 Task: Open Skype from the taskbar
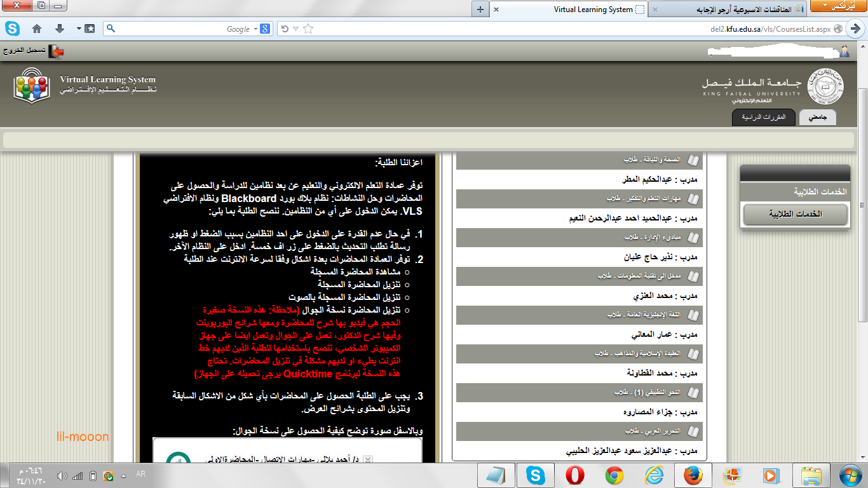tap(535, 475)
